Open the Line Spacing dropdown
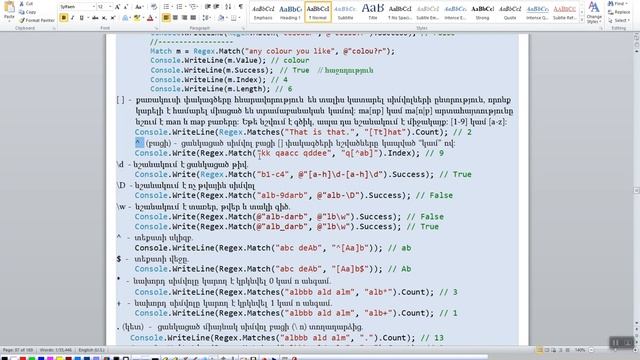Screen dimensions: 640x360 (x=207, y=18)
